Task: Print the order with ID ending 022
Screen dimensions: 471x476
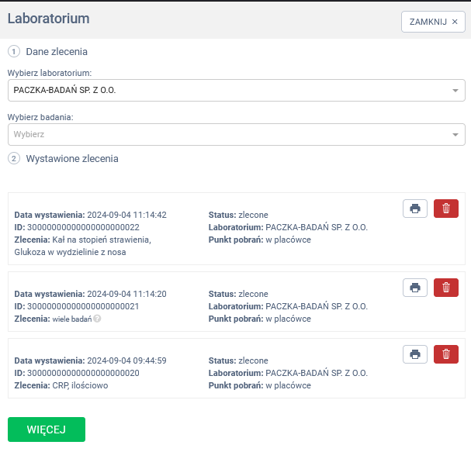Action: (414, 209)
